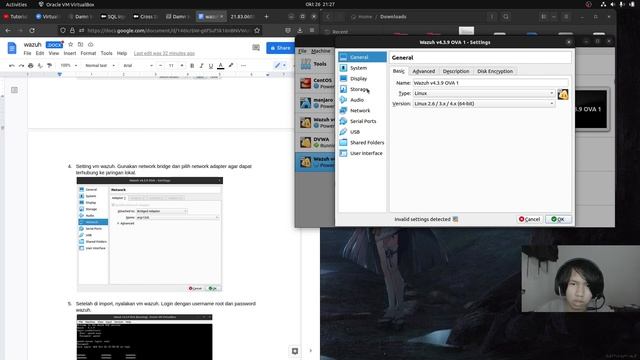Switch to the Basic tab
640x360 pixels.
(398, 71)
